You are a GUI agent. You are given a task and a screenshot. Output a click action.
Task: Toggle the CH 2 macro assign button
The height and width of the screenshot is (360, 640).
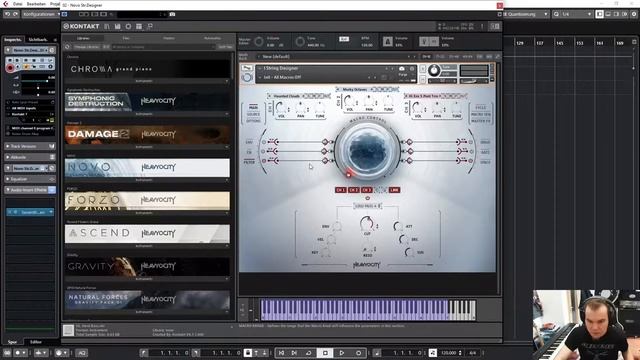coord(353,190)
